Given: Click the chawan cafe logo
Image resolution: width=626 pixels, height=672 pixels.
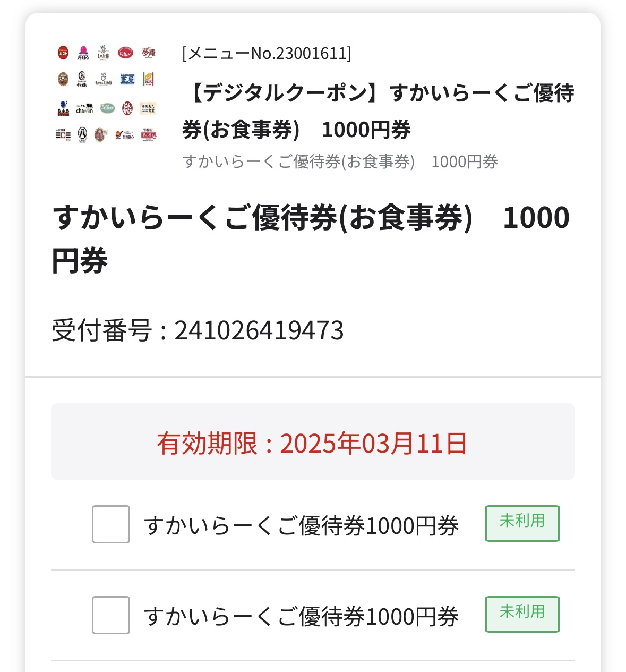Looking at the screenshot, I should coord(84,109).
